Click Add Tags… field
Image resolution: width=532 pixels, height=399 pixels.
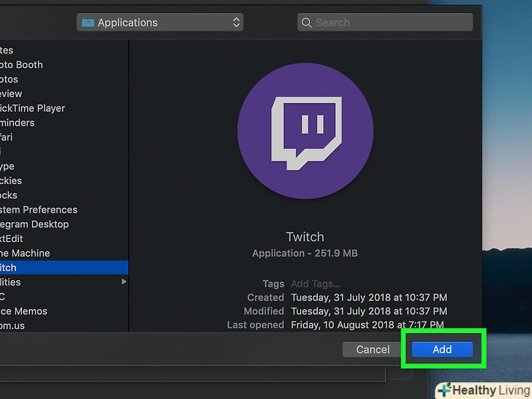tap(316, 284)
